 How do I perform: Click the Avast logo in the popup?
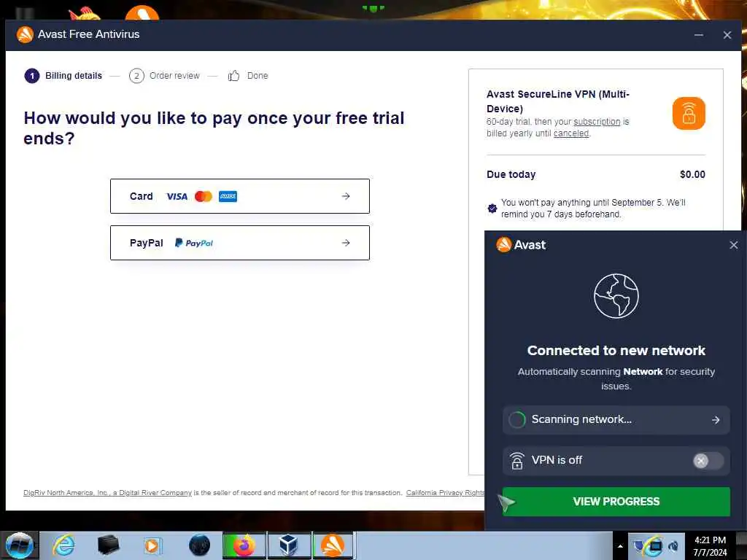(x=521, y=245)
